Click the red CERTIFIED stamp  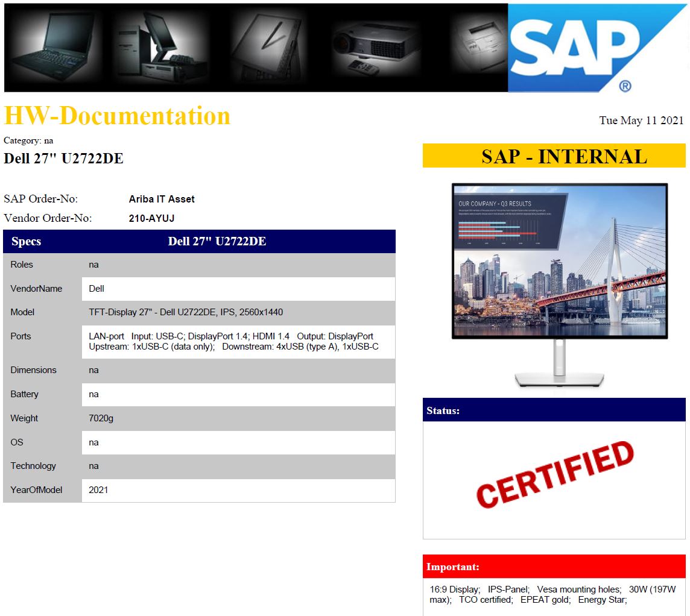555,475
